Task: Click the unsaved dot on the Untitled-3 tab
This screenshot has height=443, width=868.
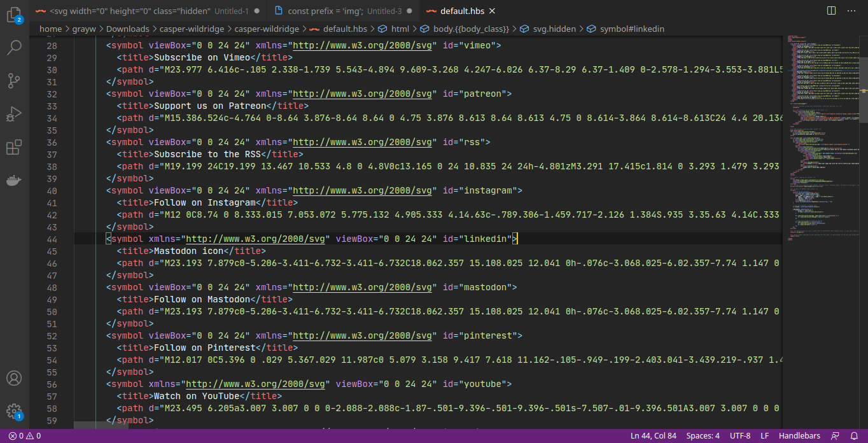Action: click(x=410, y=11)
